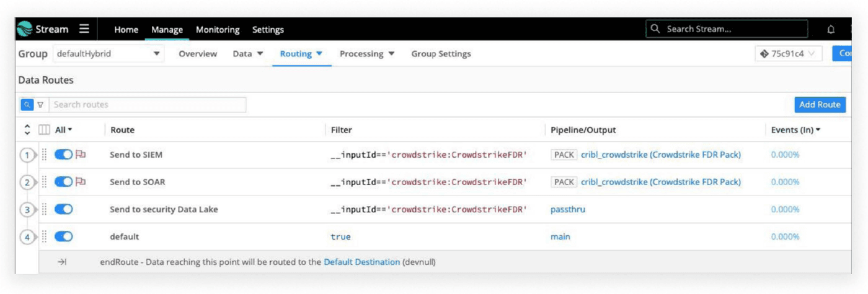Open the notifications bell icon
Screen dimensions: 868x294
tap(831, 29)
